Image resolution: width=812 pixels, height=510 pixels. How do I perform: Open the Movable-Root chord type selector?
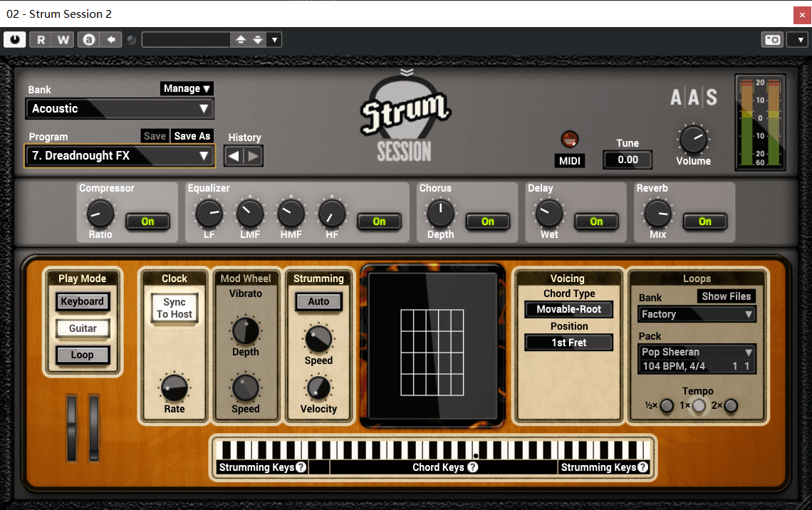click(x=568, y=310)
